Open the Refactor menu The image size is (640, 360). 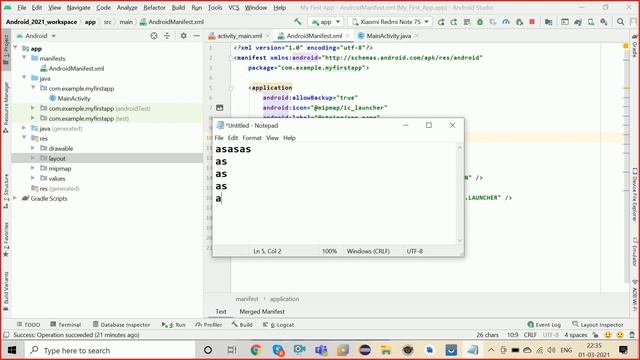click(154, 8)
